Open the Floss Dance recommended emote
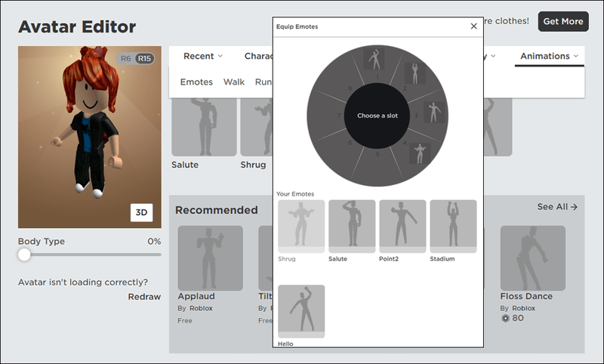 (x=533, y=258)
